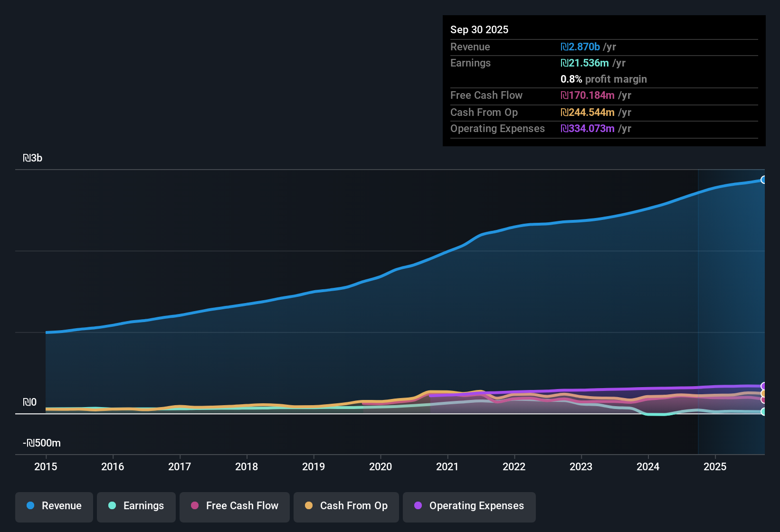The image size is (780, 532).
Task: Click the purple Operating Expenses legend dot
Action: (x=418, y=505)
